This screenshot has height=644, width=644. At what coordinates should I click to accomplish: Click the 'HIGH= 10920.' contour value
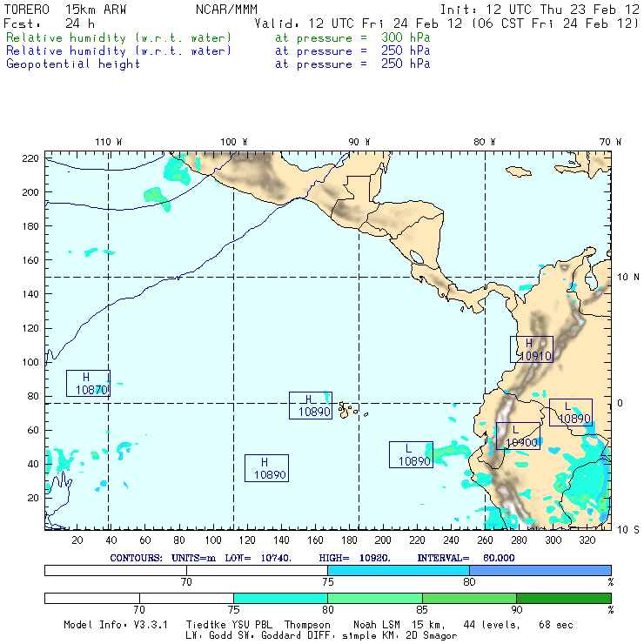pos(354,558)
